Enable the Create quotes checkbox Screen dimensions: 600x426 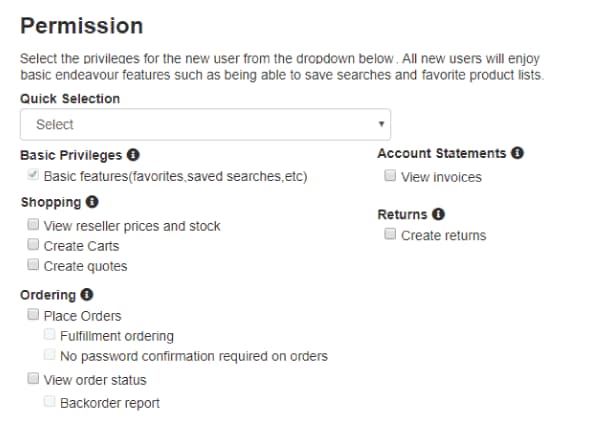34,265
